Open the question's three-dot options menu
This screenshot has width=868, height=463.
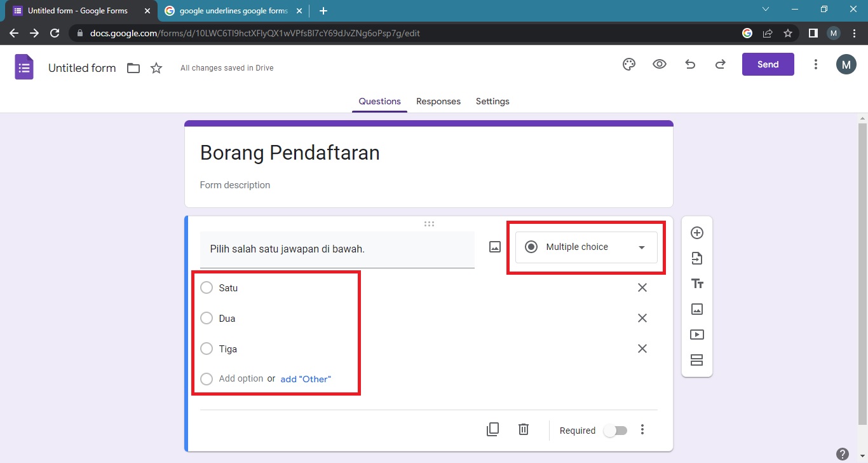coord(642,429)
